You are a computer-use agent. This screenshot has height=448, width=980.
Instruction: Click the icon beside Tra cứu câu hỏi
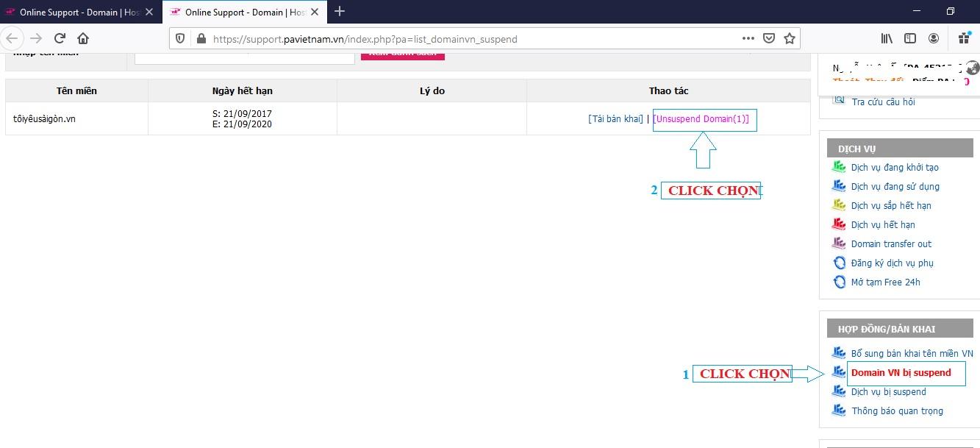[x=839, y=100]
